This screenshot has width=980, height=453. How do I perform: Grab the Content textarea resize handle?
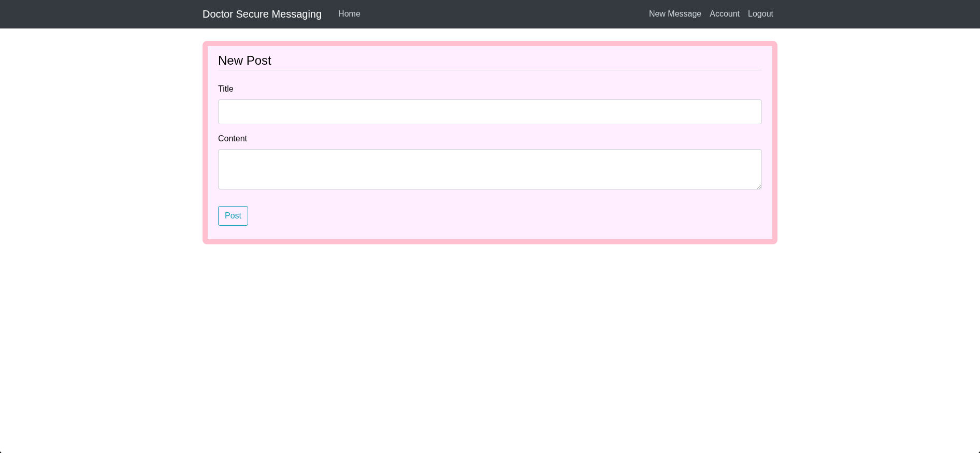click(759, 186)
